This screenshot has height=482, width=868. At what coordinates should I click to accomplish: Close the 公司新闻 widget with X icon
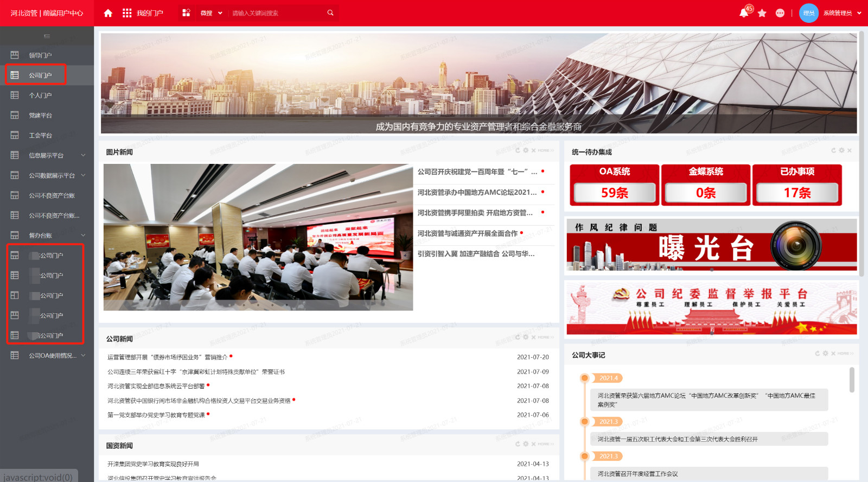tap(533, 337)
